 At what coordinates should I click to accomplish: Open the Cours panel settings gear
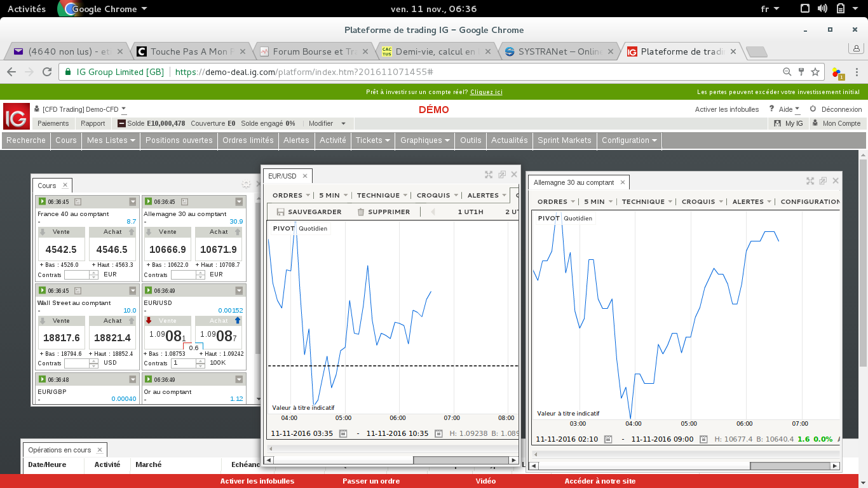tap(246, 185)
